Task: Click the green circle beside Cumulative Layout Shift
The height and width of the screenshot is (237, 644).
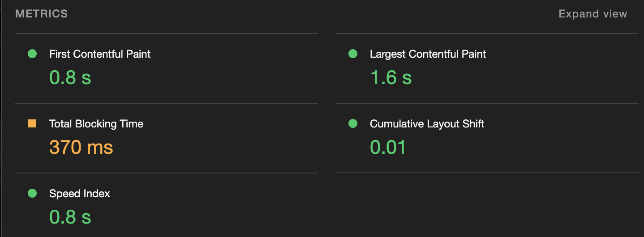Action: [x=352, y=123]
